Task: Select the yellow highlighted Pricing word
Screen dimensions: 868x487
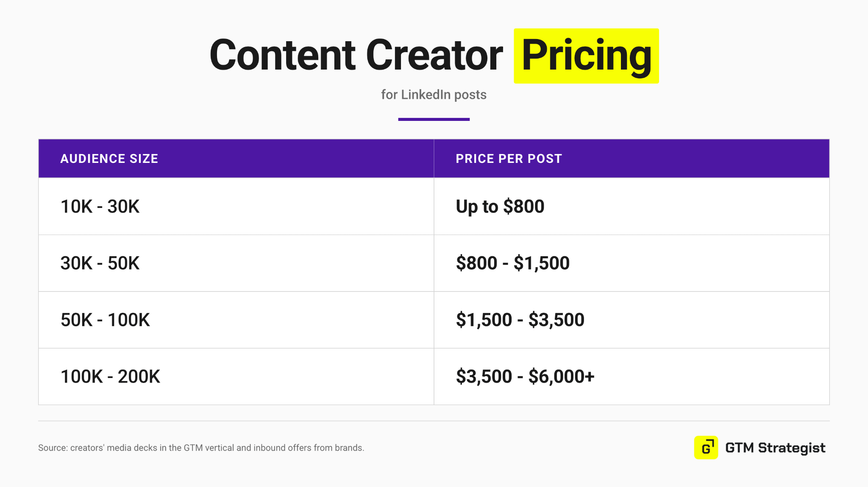Action: [586, 56]
